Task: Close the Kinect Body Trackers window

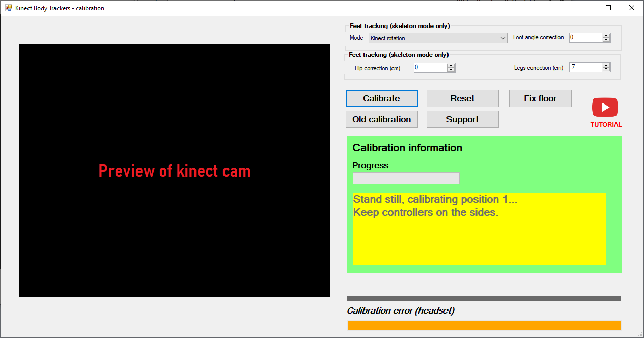Action: click(631, 8)
